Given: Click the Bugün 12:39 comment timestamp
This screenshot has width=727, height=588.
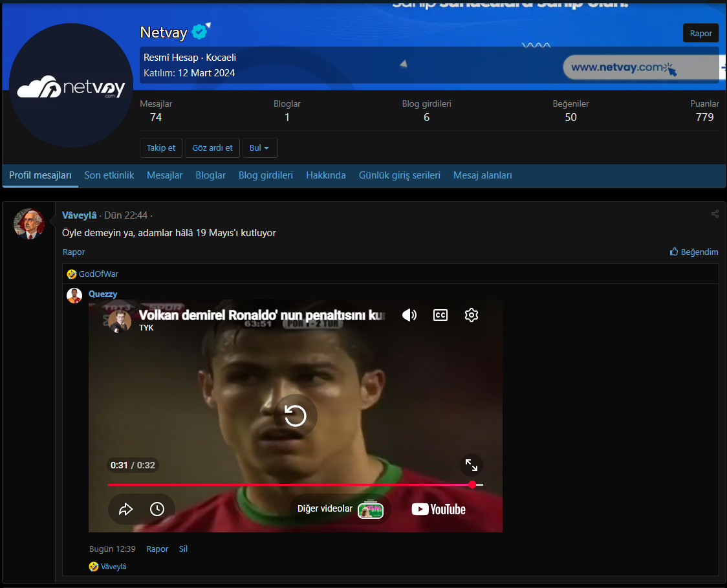Looking at the screenshot, I should click(x=112, y=549).
